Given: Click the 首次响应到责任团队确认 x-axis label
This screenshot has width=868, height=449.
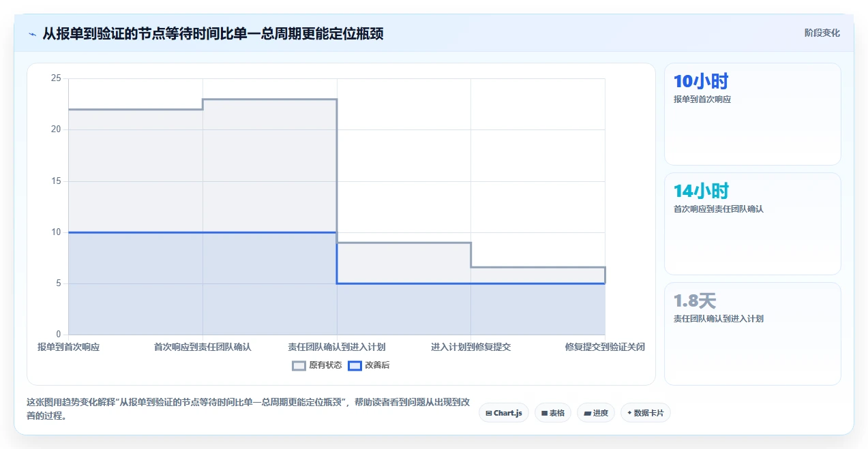Looking at the screenshot, I should pyautogui.click(x=203, y=347).
